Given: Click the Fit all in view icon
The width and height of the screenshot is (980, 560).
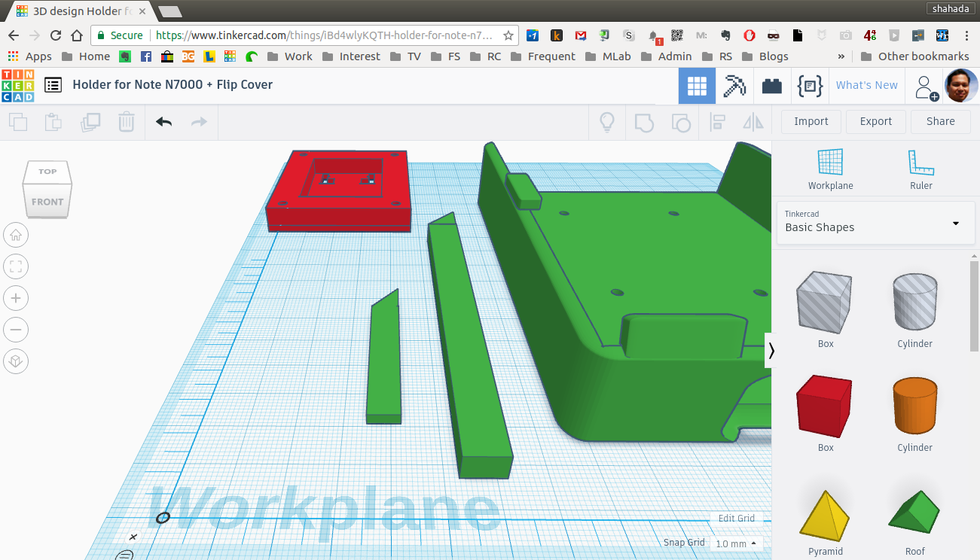Looking at the screenshot, I should click(16, 266).
